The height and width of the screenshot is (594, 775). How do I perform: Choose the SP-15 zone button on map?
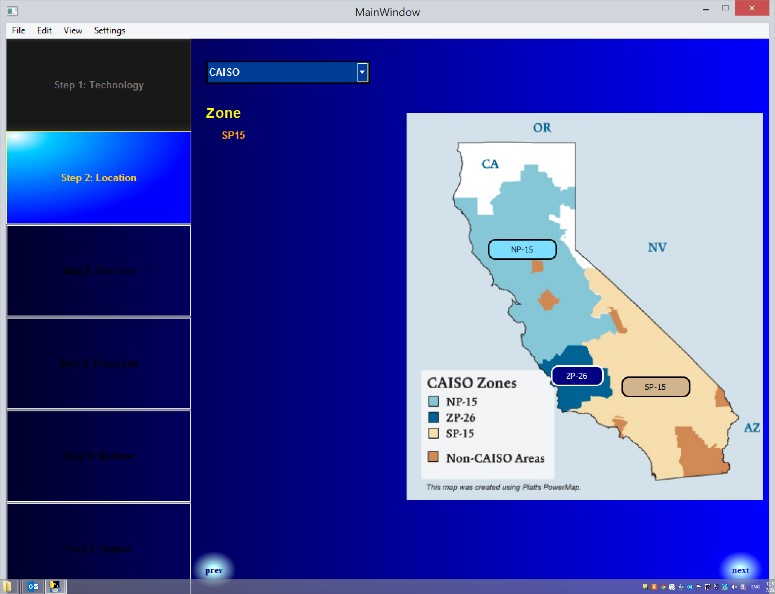[x=655, y=387]
